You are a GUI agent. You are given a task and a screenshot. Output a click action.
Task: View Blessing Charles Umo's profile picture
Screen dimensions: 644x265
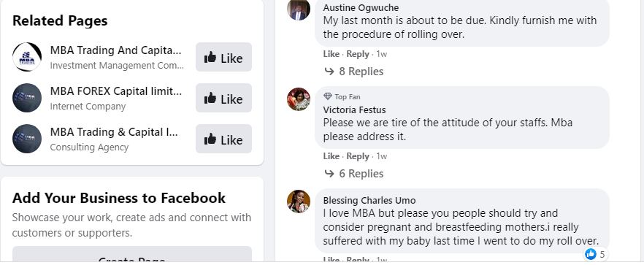299,201
